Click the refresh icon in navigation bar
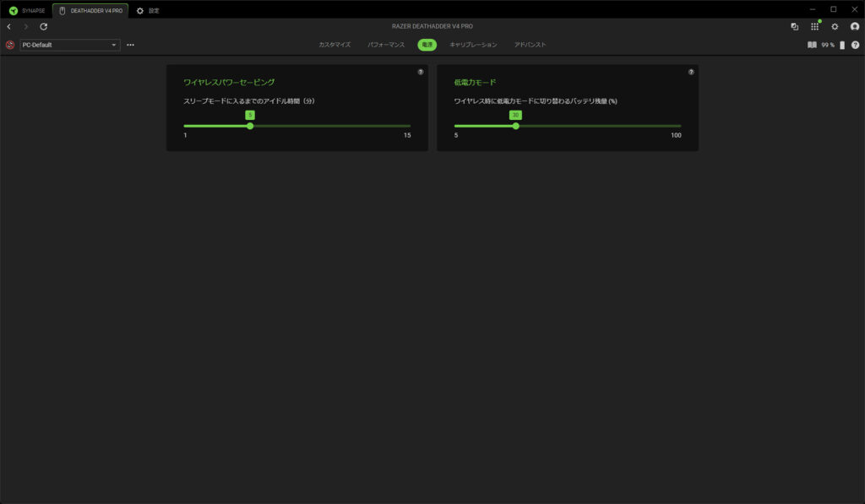Screen dimensions: 865x504 tap(44, 27)
